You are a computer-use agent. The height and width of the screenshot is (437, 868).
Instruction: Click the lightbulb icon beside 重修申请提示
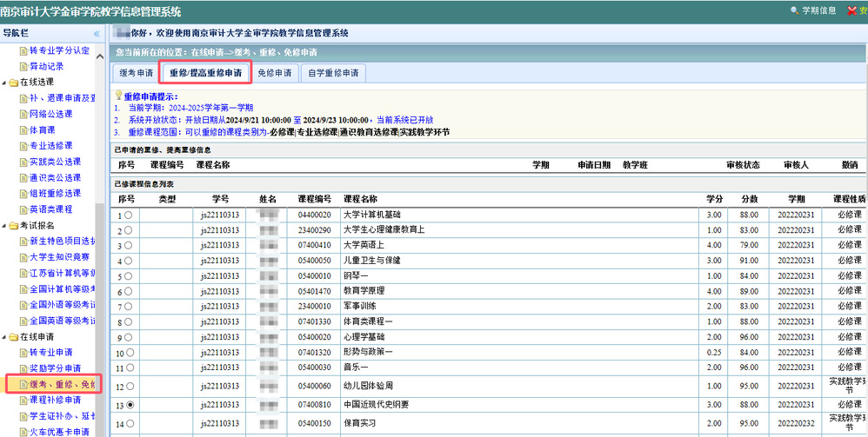(x=118, y=96)
